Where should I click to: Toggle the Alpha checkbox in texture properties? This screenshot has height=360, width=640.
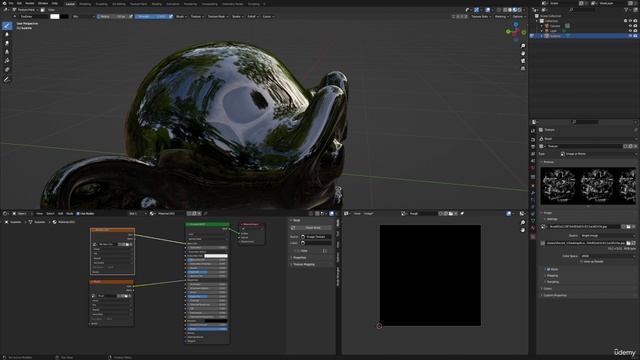548,269
